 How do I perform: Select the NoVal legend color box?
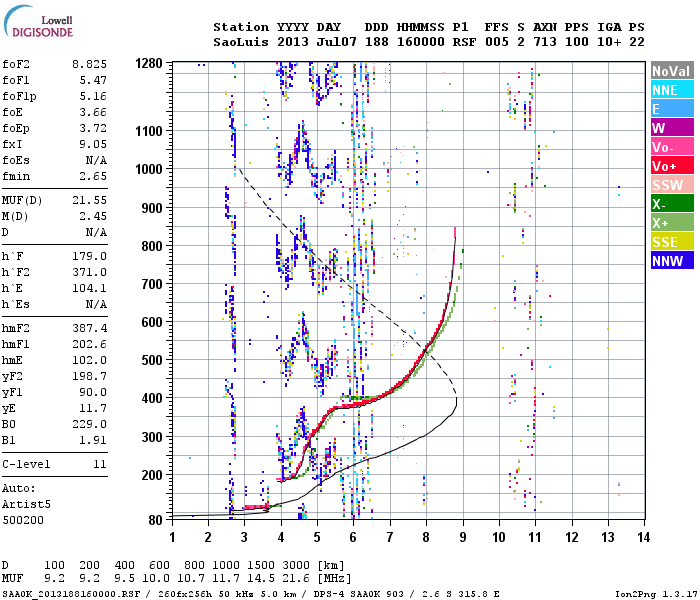coord(672,71)
